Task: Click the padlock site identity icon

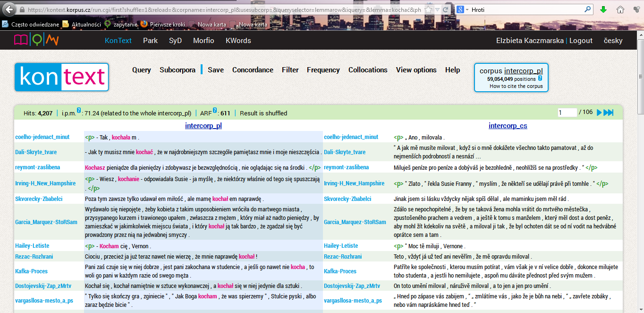Action: pos(22,9)
